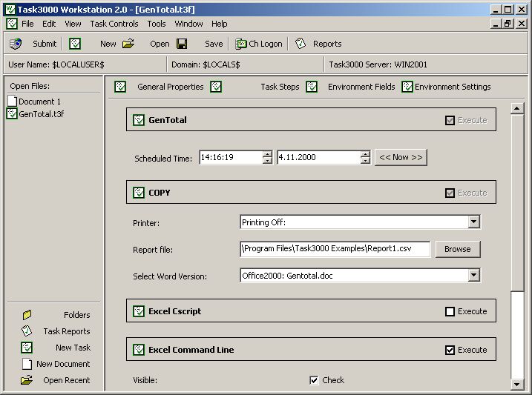Viewport: 532px width, 395px height.
Task: Click the Submit toolbar icon
Action: [16, 44]
